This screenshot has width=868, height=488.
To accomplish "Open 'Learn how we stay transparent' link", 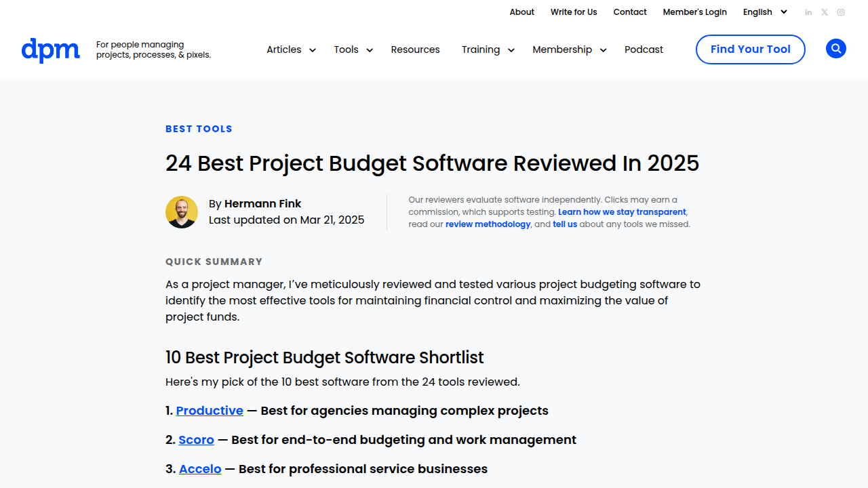I will coord(622,212).
